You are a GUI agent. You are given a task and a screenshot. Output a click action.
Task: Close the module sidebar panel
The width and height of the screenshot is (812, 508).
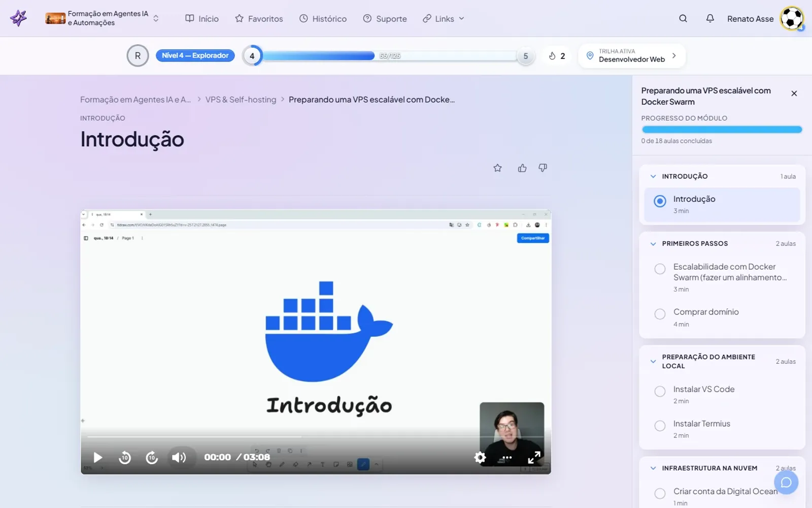tap(794, 93)
